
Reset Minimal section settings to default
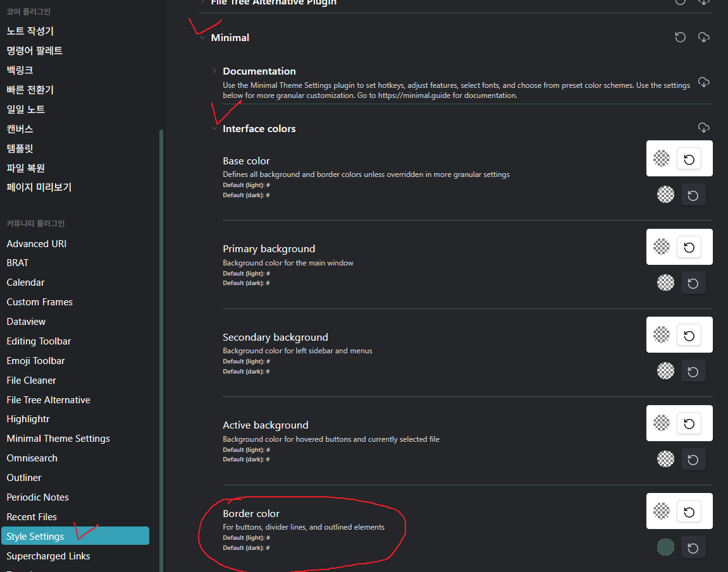point(680,37)
